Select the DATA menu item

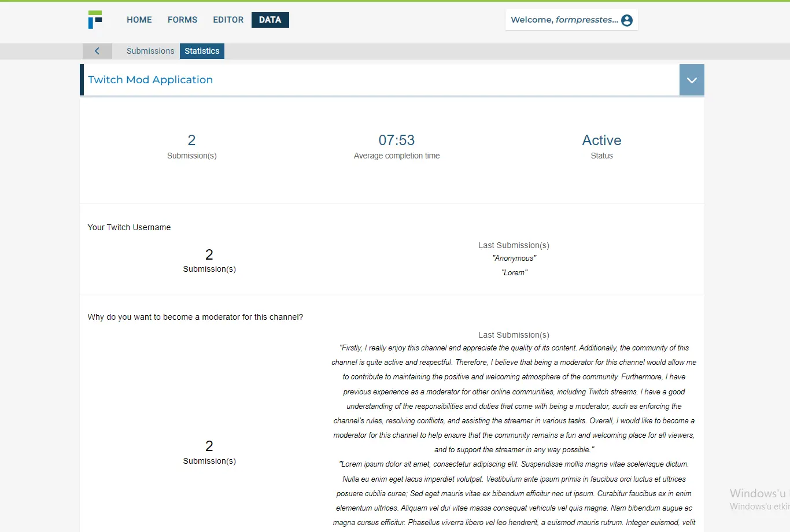[270, 20]
